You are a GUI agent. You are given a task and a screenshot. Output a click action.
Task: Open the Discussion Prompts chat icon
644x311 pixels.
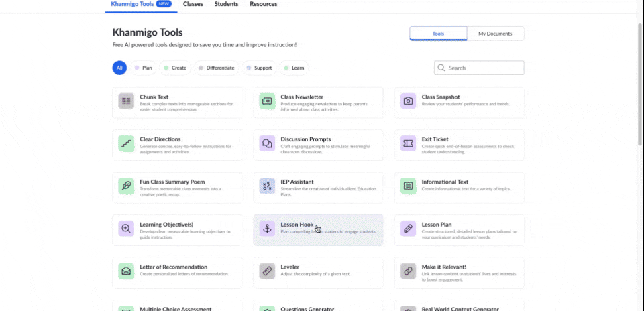(267, 143)
